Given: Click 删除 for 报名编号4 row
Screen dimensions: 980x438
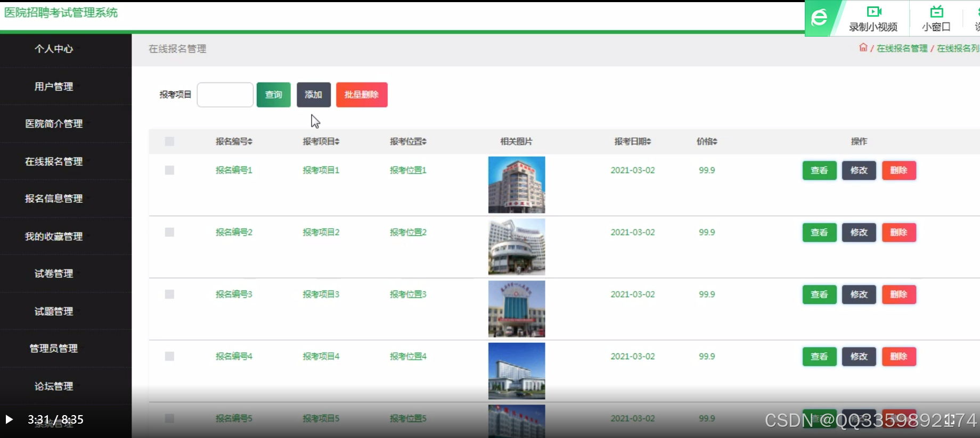Looking at the screenshot, I should pyautogui.click(x=899, y=357).
